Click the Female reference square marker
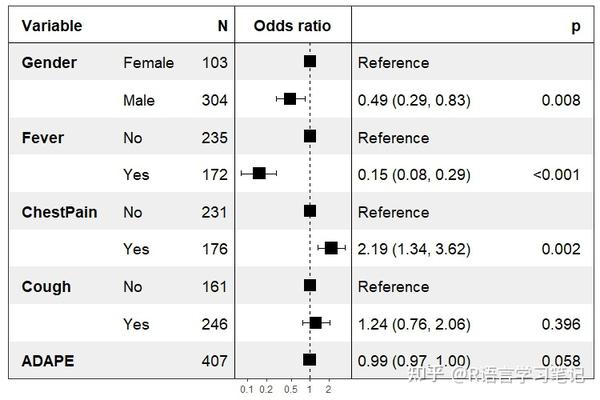 (310, 62)
